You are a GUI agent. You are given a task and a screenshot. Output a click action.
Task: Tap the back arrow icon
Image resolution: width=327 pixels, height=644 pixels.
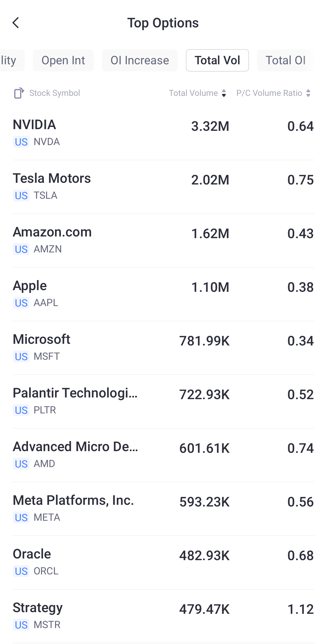point(16,23)
